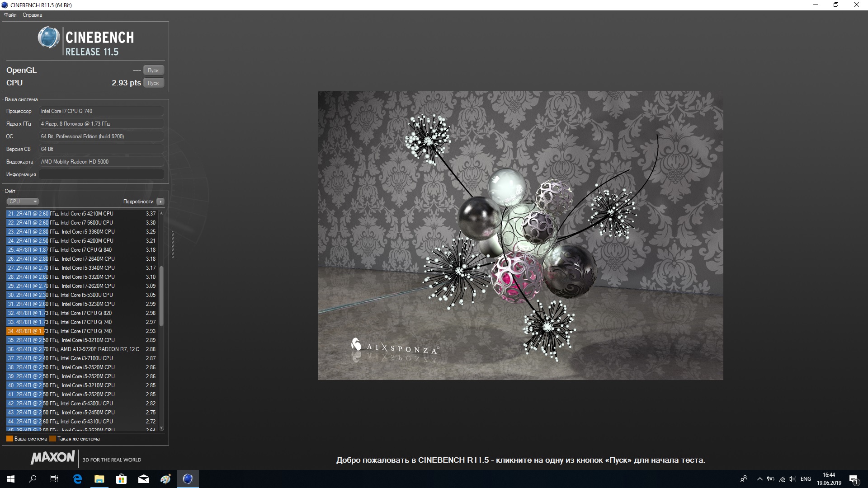Select ranking row 25 Core i7 Q 840
Screen dimensions: 868x488
82,250
